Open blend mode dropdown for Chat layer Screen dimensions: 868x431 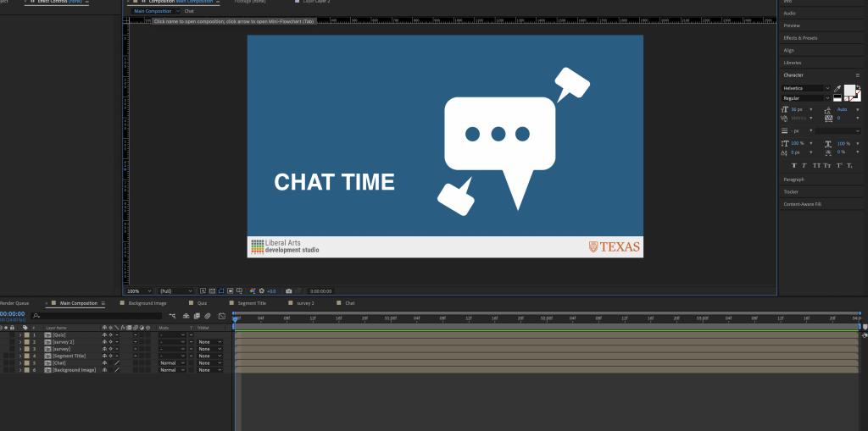(172, 363)
